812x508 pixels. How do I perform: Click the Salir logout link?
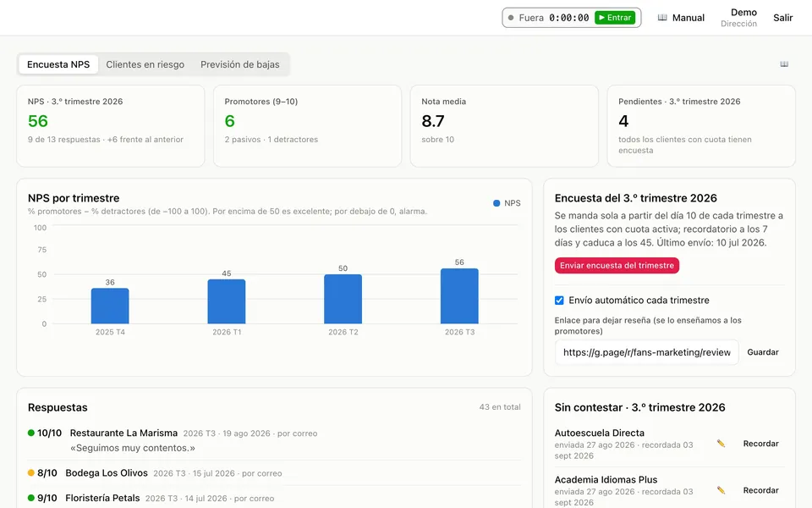[x=783, y=18]
